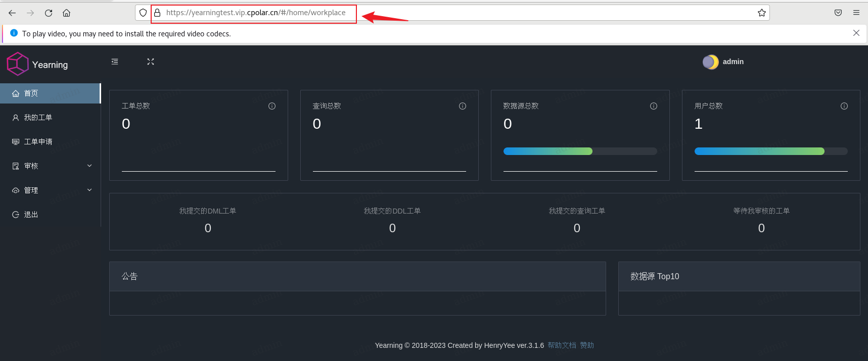Viewport: 868px width, 361px height.
Task: Click the 审核 audit icon
Action: click(16, 166)
